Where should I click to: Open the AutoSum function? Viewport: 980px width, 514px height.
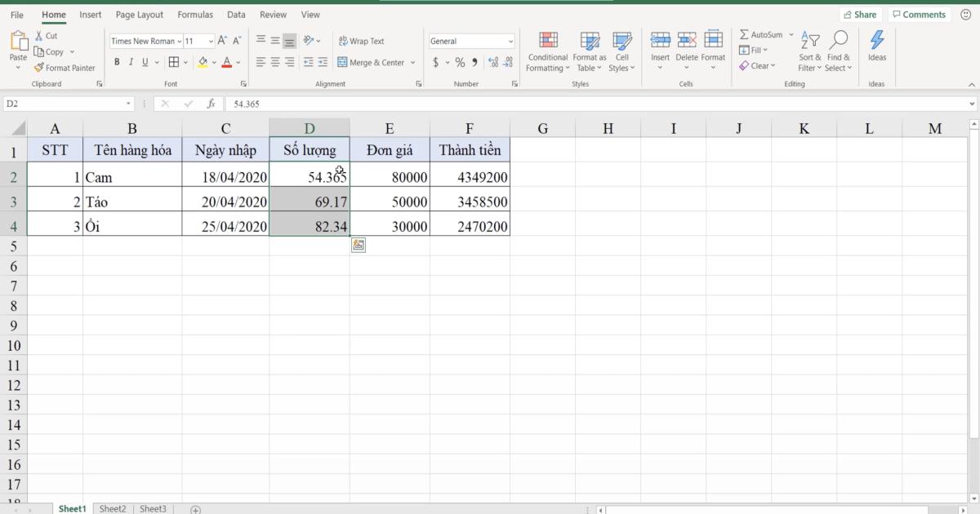(x=762, y=34)
